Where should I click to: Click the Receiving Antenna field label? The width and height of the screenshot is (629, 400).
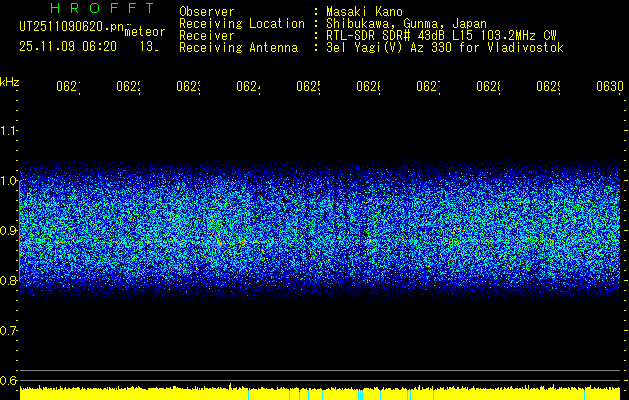tap(239, 47)
